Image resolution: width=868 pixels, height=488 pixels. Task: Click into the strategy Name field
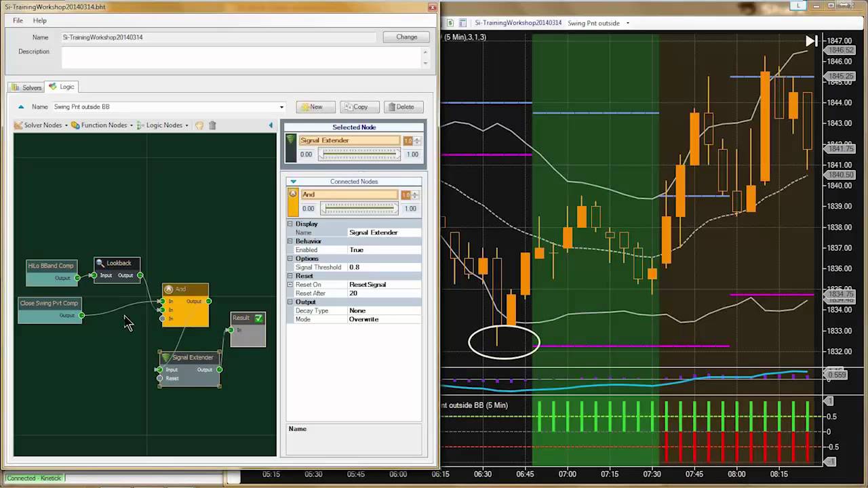pyautogui.click(x=218, y=37)
